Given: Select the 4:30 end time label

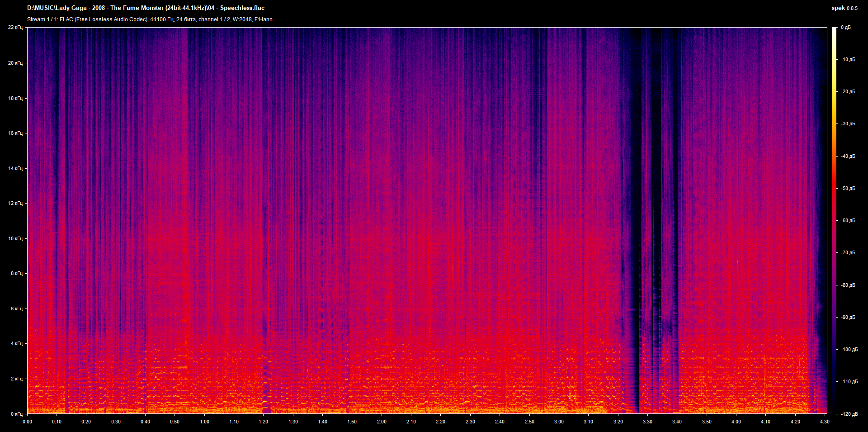Looking at the screenshot, I should [825, 422].
